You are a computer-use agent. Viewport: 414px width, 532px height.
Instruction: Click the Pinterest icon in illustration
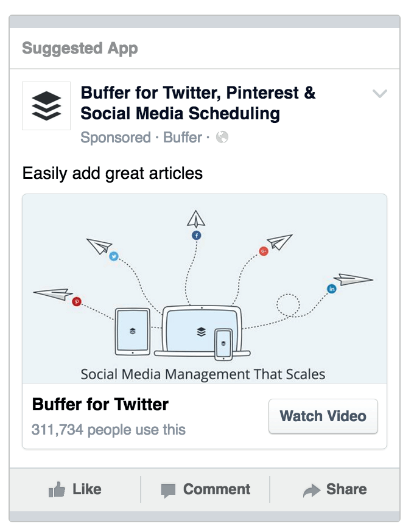click(x=77, y=301)
